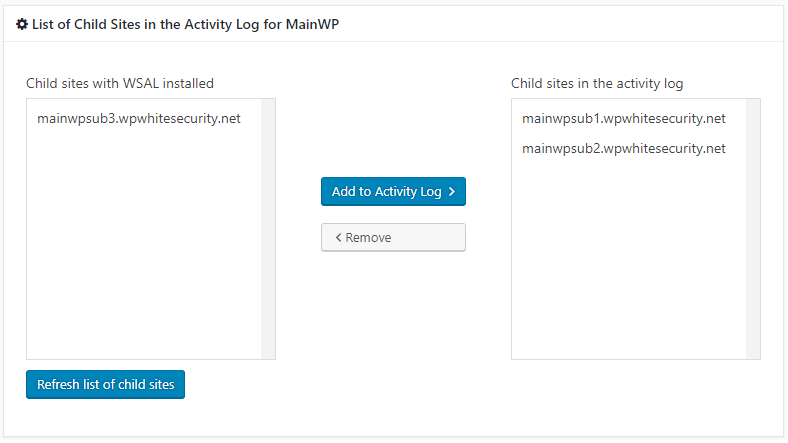Click Refresh list of child sites
788x443 pixels.
[105, 385]
